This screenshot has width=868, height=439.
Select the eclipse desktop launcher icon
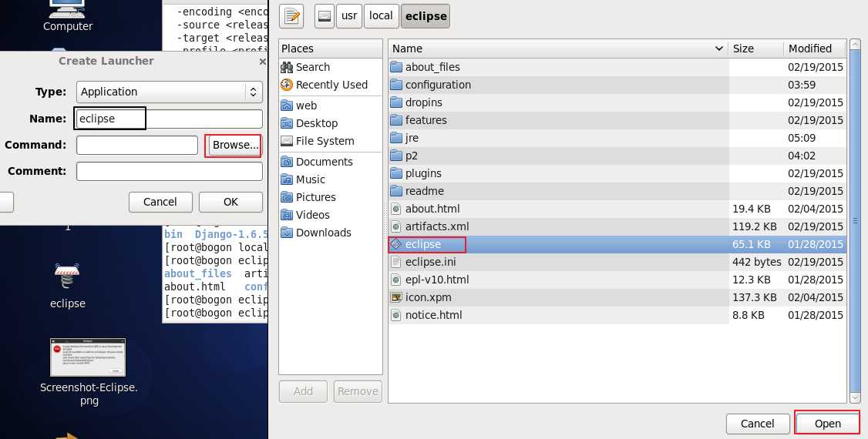(x=68, y=287)
